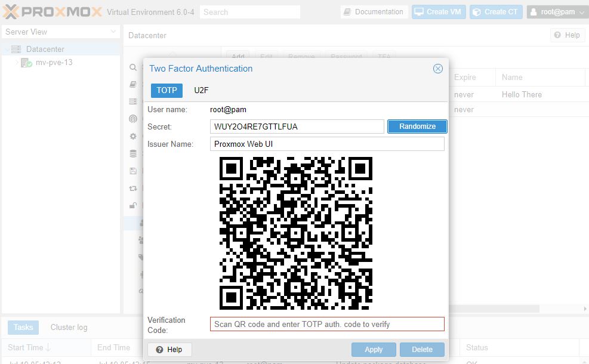Click the Datacenter panel title

147,35
